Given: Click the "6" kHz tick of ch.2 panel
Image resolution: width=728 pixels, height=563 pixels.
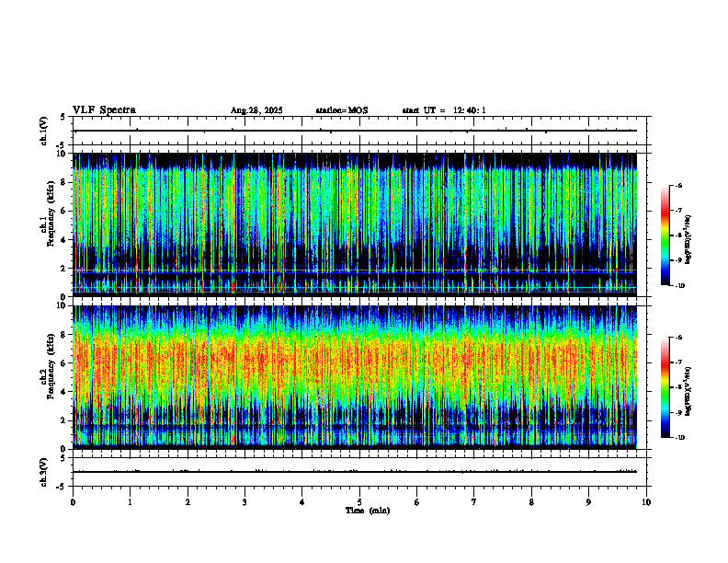Looking at the screenshot, I should point(63,363).
